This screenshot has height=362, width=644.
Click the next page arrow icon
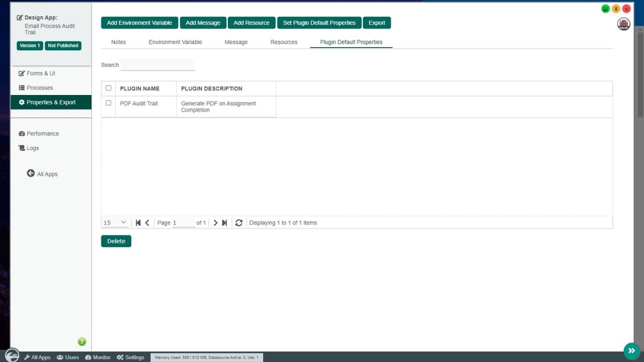[215, 223]
